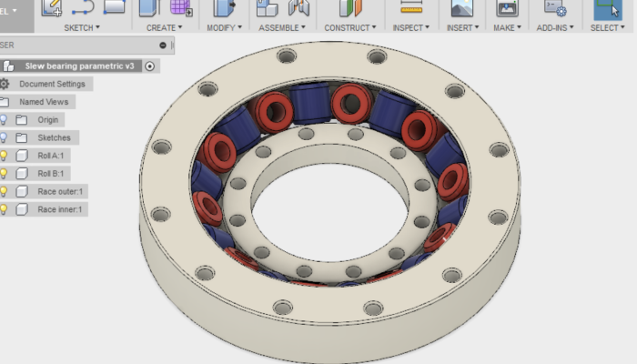The height and width of the screenshot is (364, 637).
Task: Click the Create Sketch icon
Action: tap(52, 7)
